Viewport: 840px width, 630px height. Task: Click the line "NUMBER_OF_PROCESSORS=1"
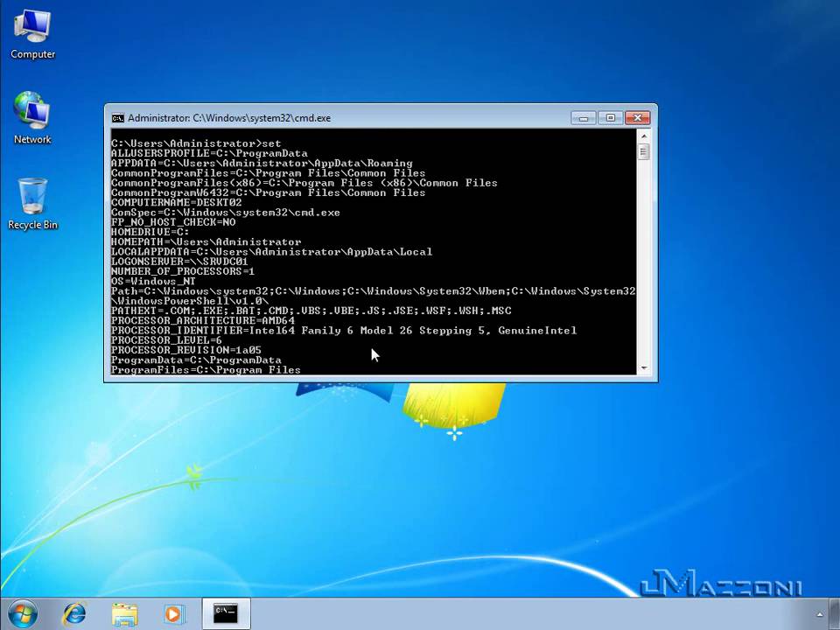[x=183, y=271]
